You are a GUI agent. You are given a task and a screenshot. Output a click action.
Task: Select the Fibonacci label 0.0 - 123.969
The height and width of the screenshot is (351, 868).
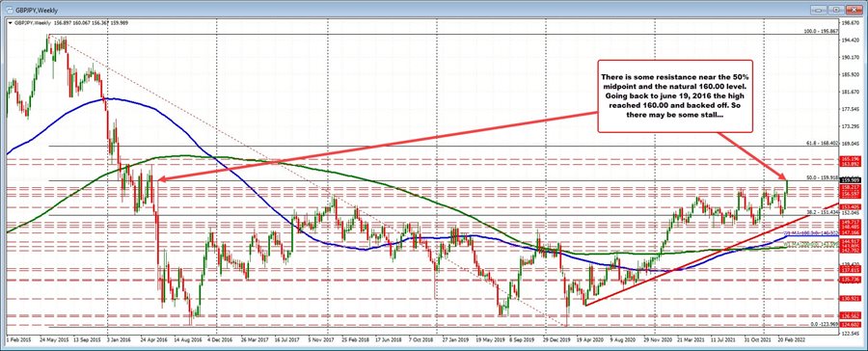point(824,324)
